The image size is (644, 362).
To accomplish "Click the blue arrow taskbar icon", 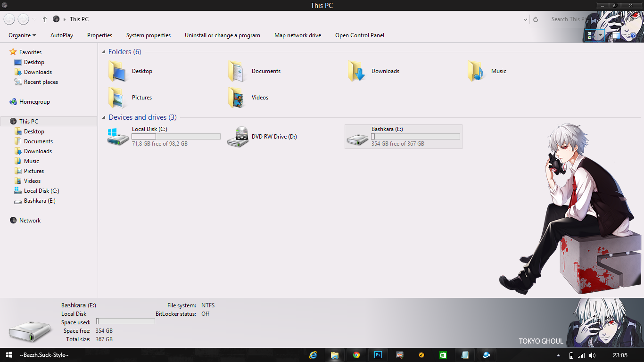I will (487, 355).
